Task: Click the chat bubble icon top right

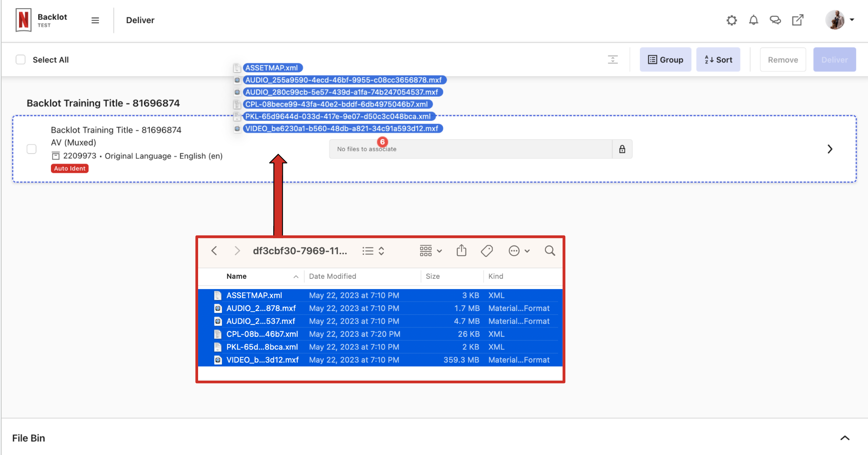Action: coord(776,20)
